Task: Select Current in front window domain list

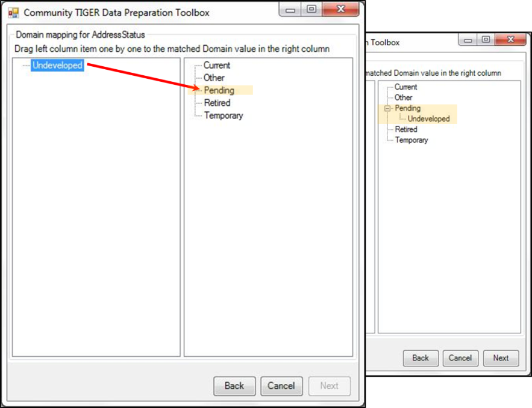Action: (x=216, y=65)
